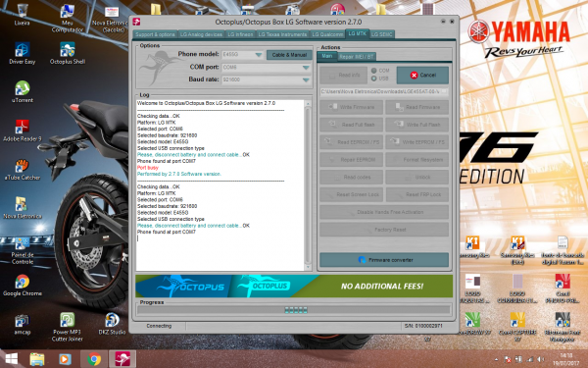Open the DKZ Studio desktop shortcut
588x368 pixels.
coord(112,324)
